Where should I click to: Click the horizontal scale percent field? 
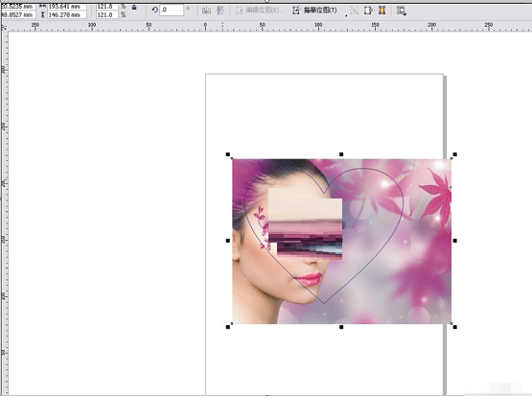pyautogui.click(x=107, y=7)
